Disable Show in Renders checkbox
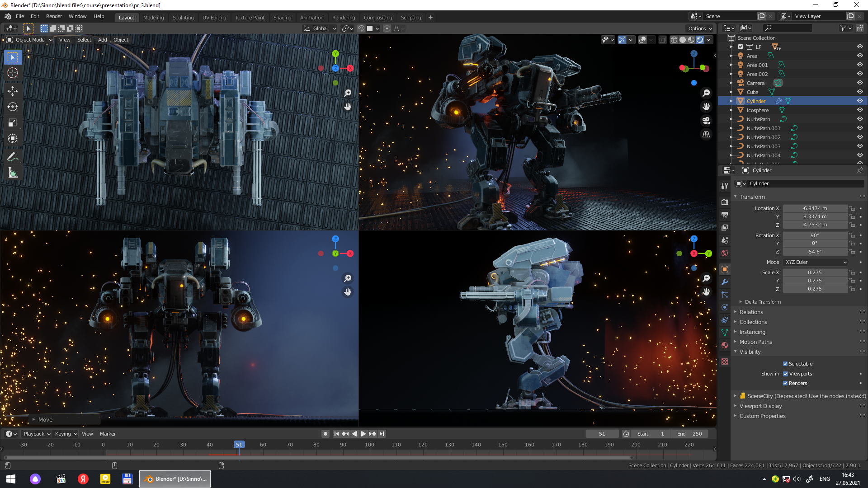868x488 pixels. click(785, 383)
